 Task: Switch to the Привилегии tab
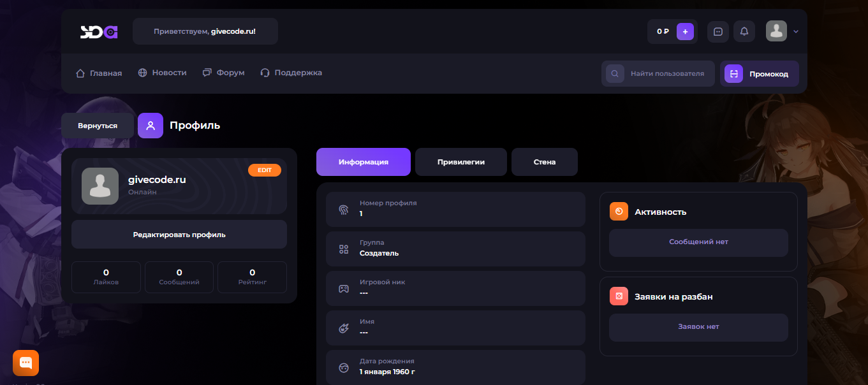[460, 162]
